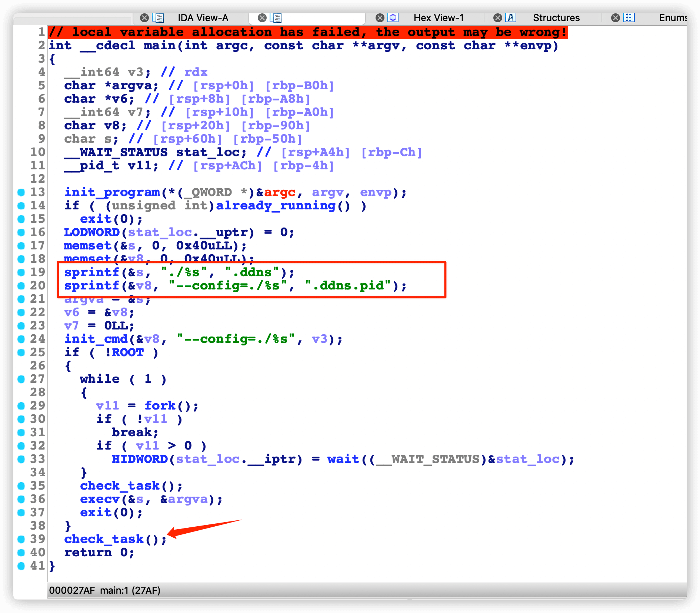This screenshot has width=700, height=613.
Task: Click the wait function call
Action: coord(343,459)
